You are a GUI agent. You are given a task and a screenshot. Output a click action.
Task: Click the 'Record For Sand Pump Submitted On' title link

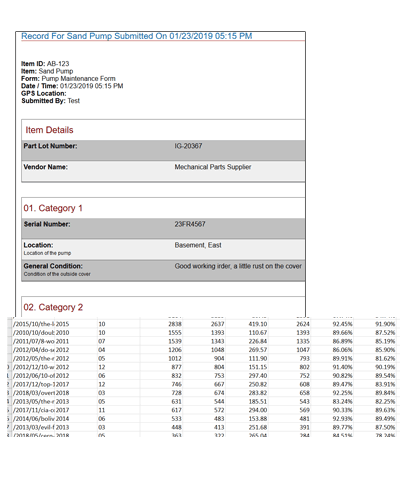137,36
